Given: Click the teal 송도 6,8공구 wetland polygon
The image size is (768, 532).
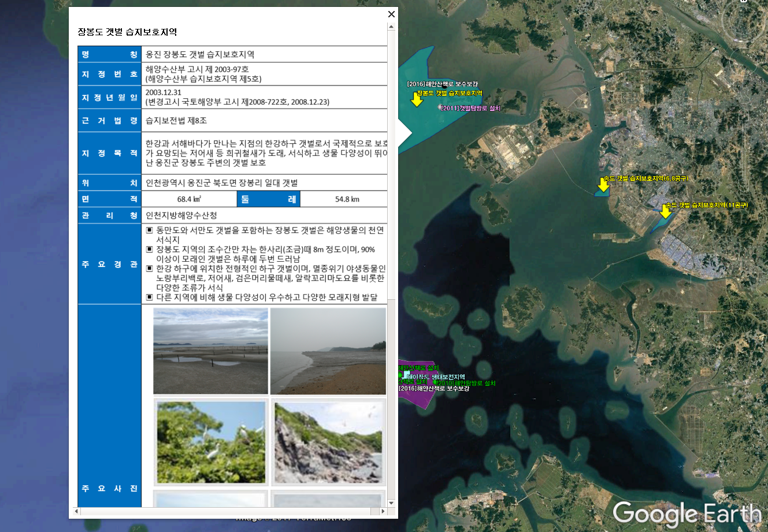Looking at the screenshot, I should point(601,194).
